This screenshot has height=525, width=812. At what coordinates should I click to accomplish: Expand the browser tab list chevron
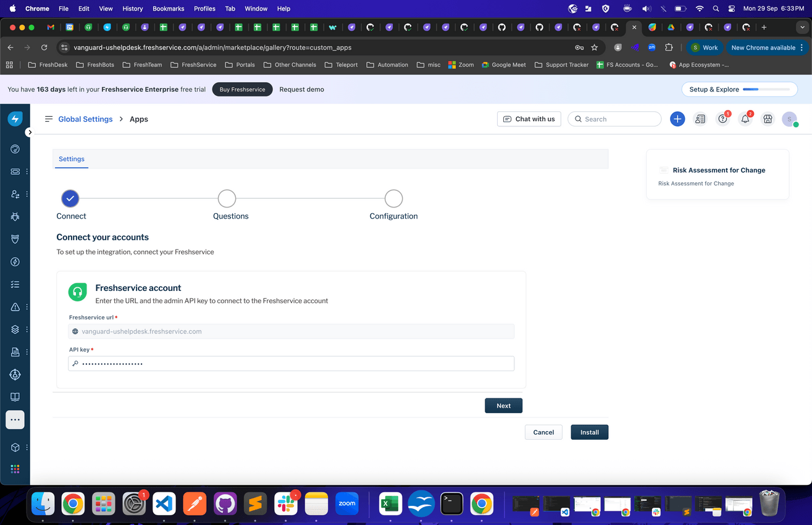click(803, 27)
